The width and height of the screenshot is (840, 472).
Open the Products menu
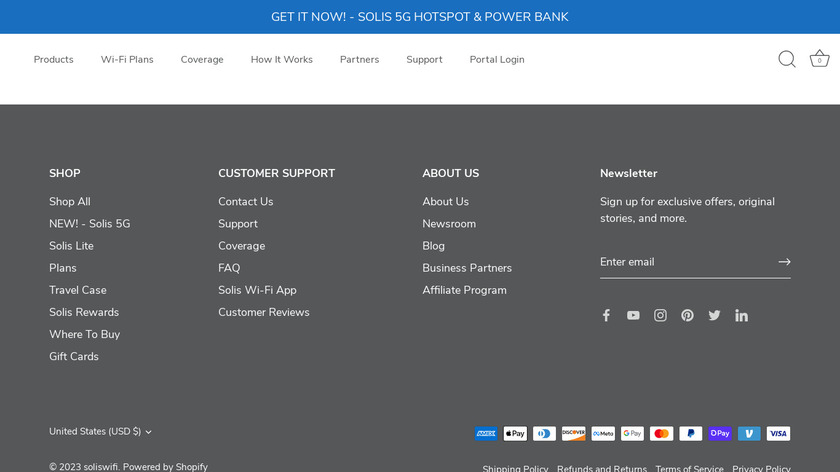coord(54,59)
